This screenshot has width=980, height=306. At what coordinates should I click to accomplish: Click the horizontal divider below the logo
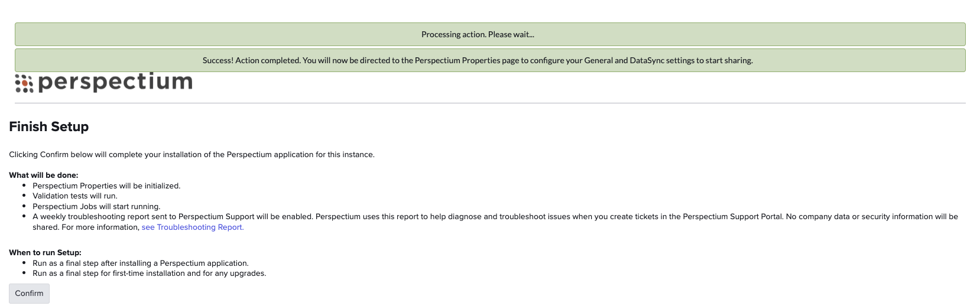(490, 103)
